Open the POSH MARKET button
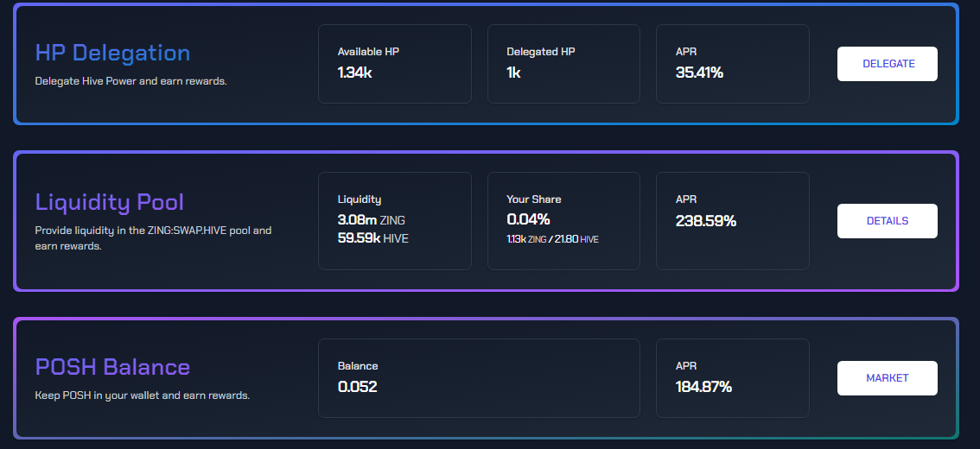The width and height of the screenshot is (980, 449). pos(887,378)
